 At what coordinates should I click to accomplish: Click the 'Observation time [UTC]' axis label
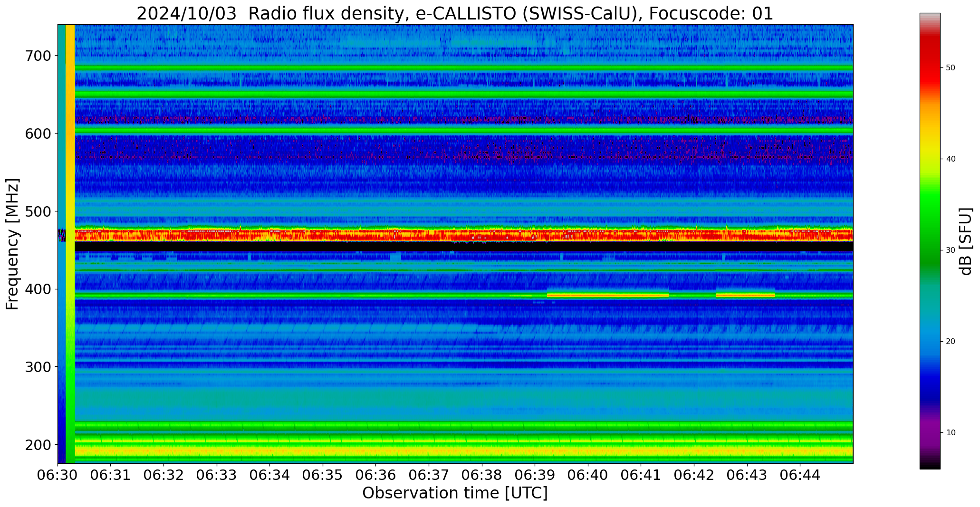point(455,493)
